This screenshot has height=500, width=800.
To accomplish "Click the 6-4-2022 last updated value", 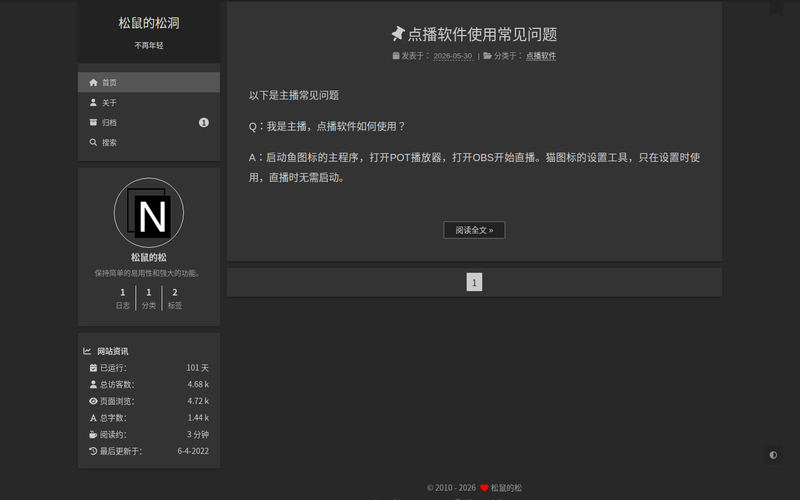I will (x=193, y=451).
